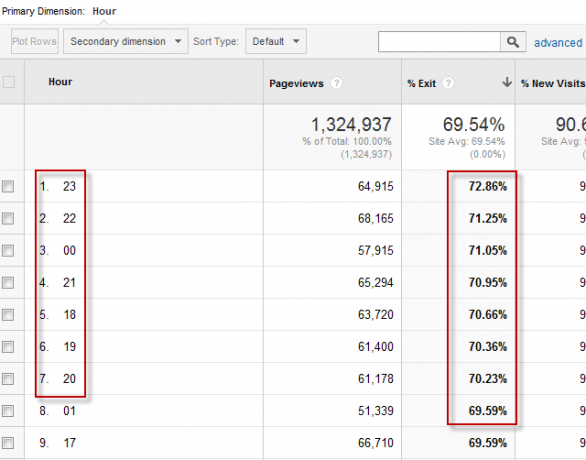Check the box for hour 21 row
This screenshot has width=586, height=460.
pos(8,283)
